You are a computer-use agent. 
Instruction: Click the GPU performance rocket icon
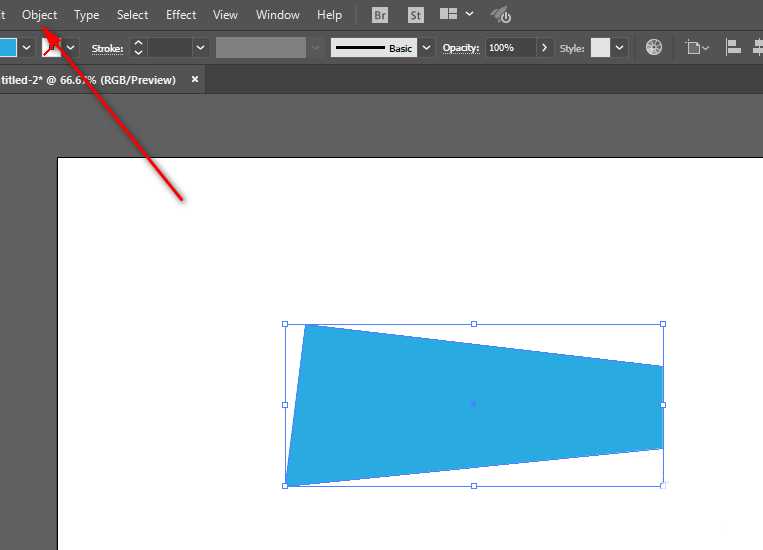pyautogui.click(x=501, y=15)
